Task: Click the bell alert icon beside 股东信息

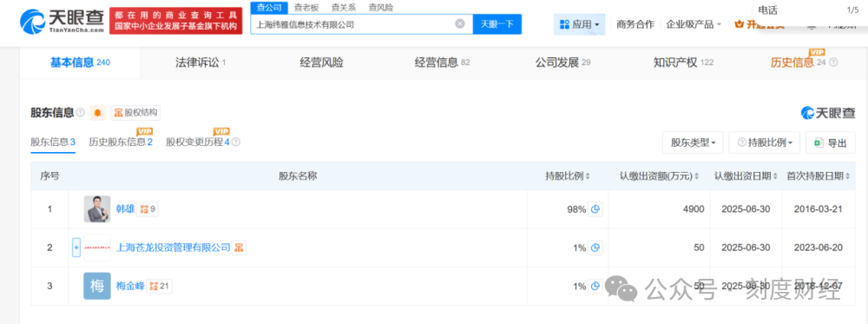Action: 97,113
